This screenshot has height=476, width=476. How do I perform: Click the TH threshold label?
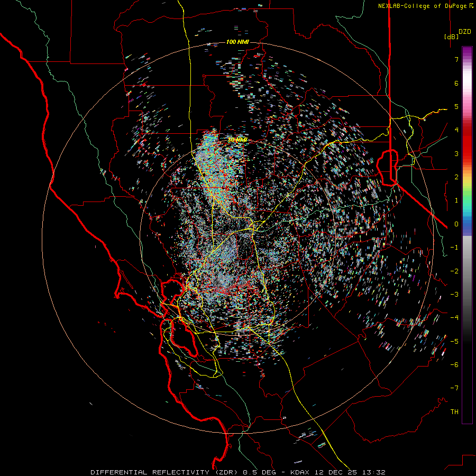[454, 412]
